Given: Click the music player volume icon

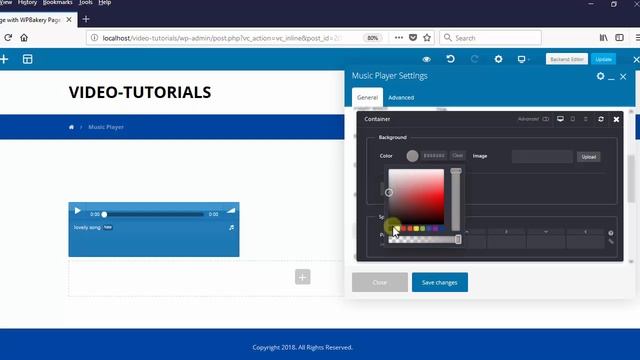Looking at the screenshot, I should (x=231, y=211).
